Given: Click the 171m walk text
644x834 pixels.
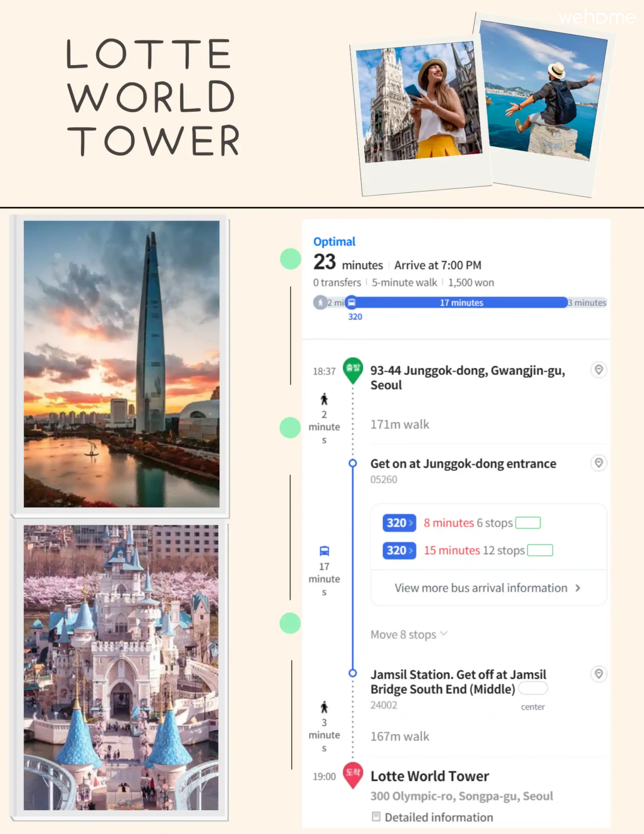Looking at the screenshot, I should (x=399, y=425).
